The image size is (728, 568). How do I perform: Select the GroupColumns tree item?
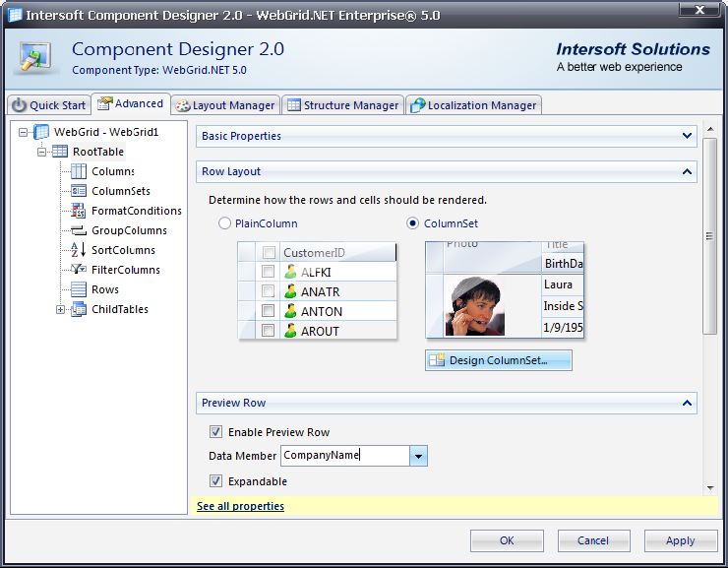pos(129,230)
